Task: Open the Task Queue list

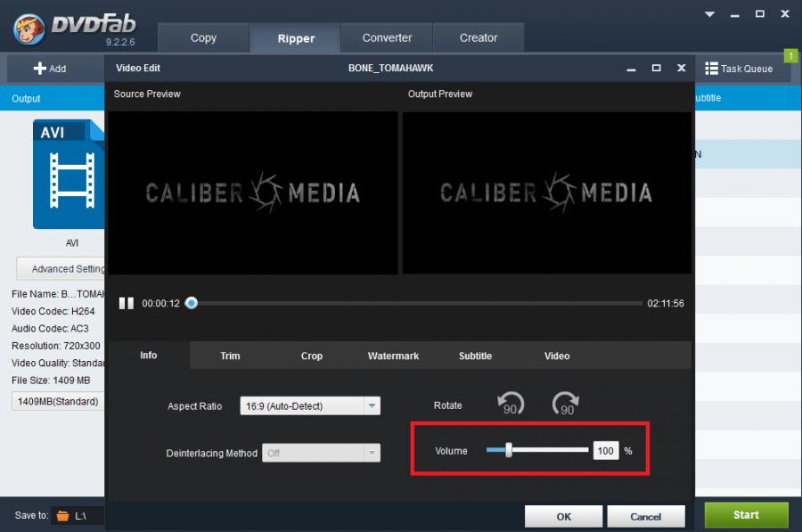Action: (739, 69)
